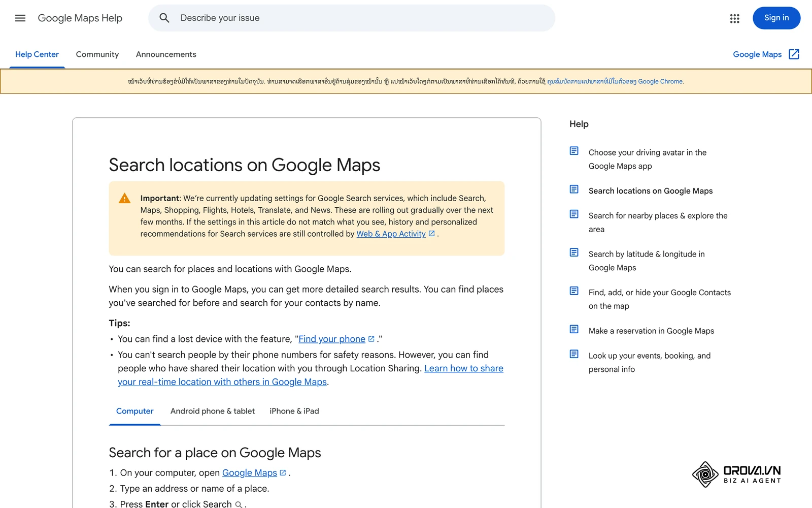812x508 pixels.
Task: Open Find, add, or hide Contacts article
Action: (660, 299)
